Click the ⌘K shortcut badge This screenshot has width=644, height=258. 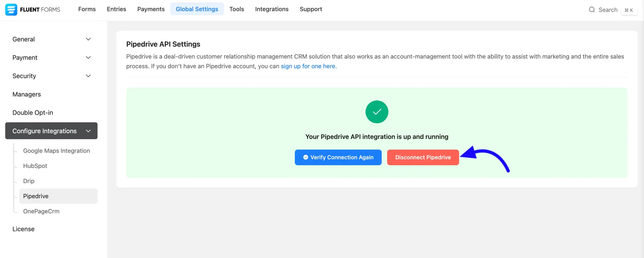[x=629, y=10]
